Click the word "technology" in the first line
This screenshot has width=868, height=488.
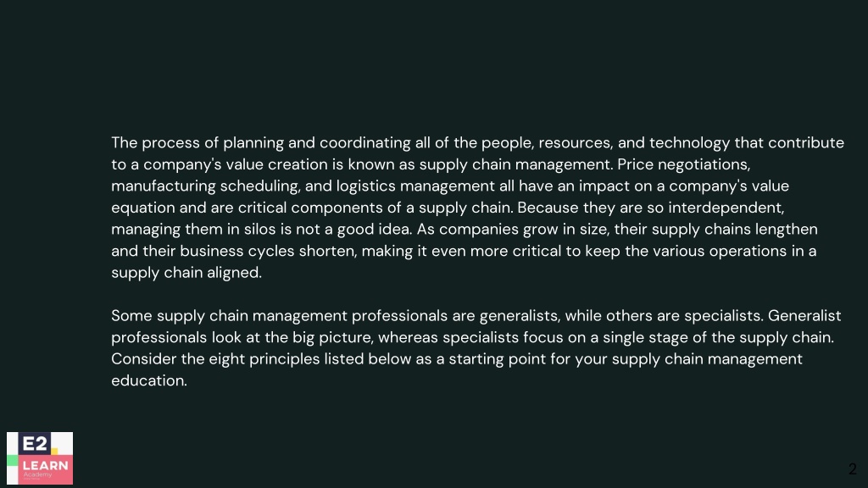[689, 142]
